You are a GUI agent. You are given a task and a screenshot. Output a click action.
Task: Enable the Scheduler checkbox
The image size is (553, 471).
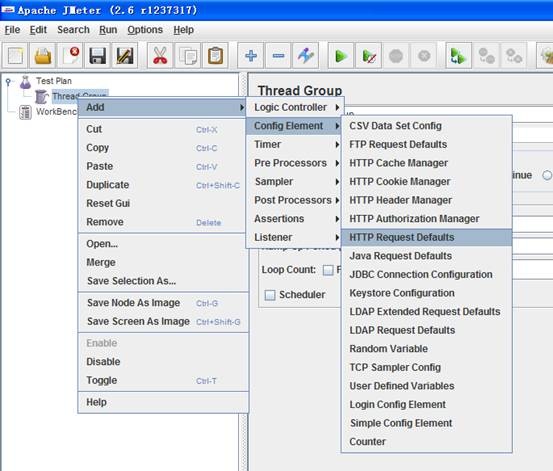[x=270, y=295]
